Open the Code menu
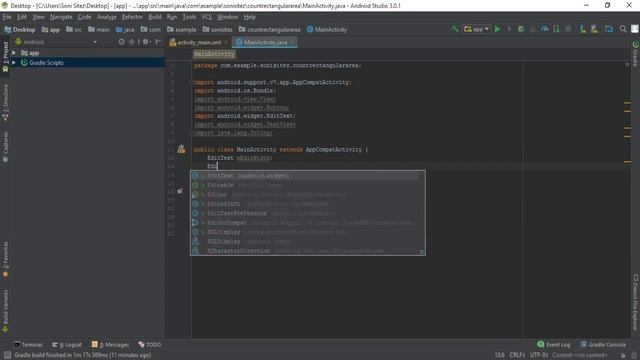Screen dimensions: 640x360 click(84, 17)
